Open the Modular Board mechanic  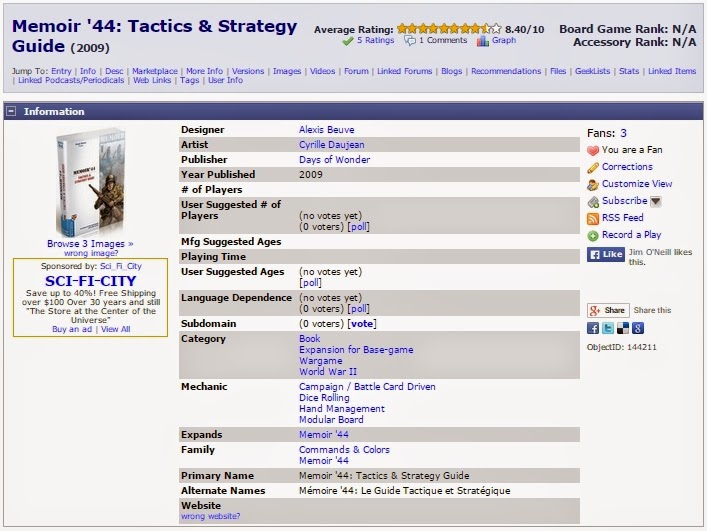click(x=331, y=420)
